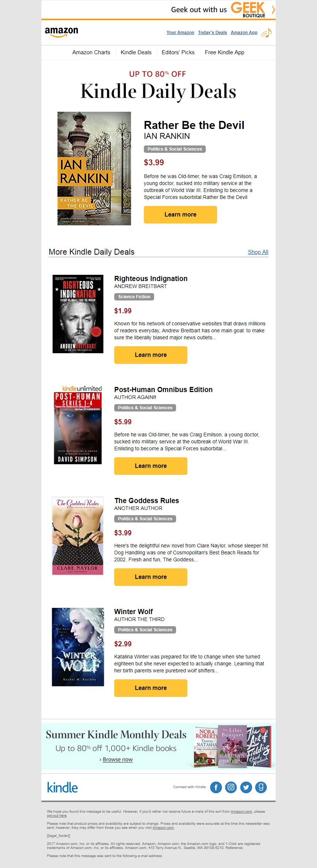Image resolution: width=317 pixels, height=868 pixels.
Task: Open Kindle Deals navigation item
Action: coord(136,52)
